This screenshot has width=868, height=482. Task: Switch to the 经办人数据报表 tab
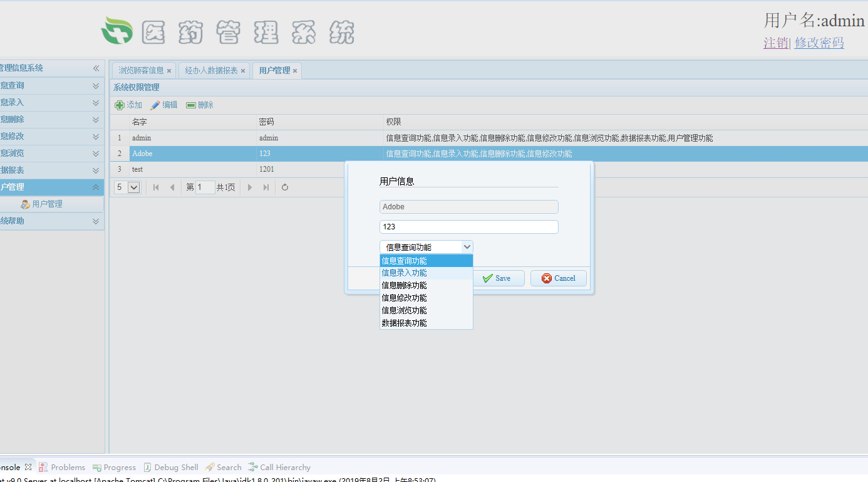tap(210, 71)
